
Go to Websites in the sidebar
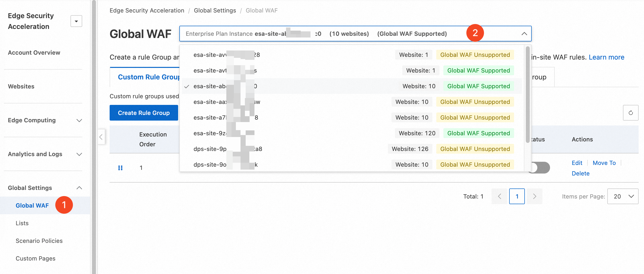[21, 87]
